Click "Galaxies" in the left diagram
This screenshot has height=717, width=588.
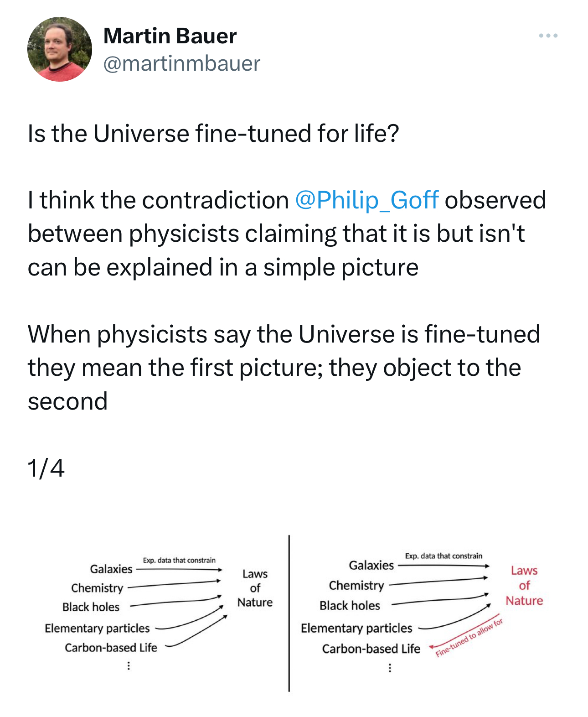111,569
